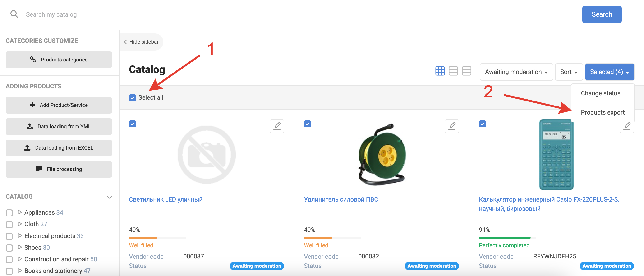Switch to list row view icon

click(x=453, y=71)
